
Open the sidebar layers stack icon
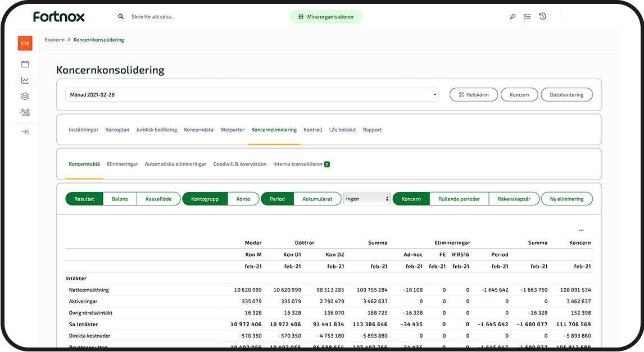(25, 97)
